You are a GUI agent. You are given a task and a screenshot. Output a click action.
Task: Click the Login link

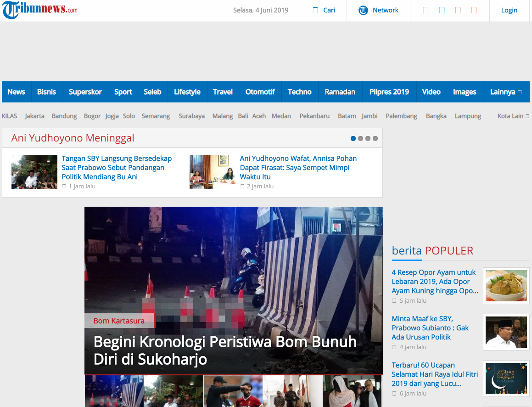click(509, 10)
